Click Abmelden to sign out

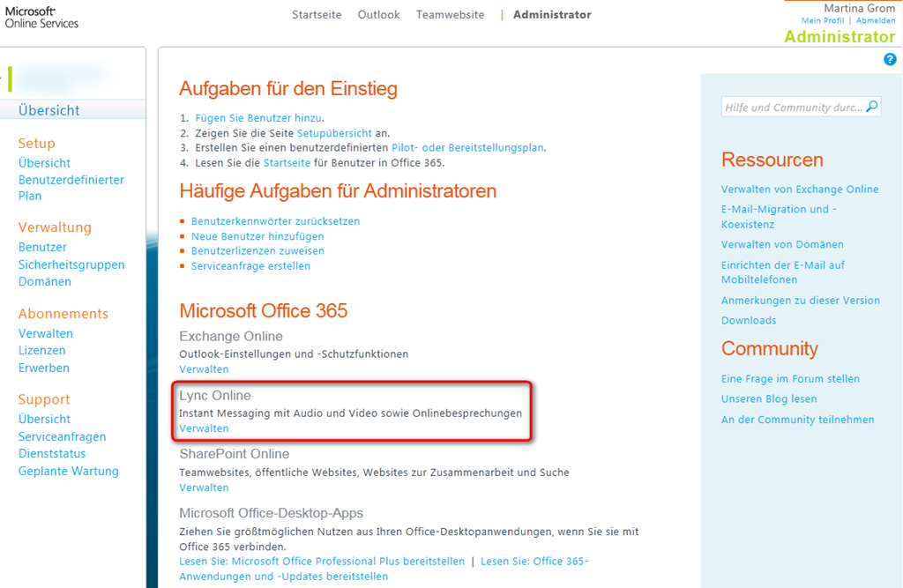[x=876, y=20]
